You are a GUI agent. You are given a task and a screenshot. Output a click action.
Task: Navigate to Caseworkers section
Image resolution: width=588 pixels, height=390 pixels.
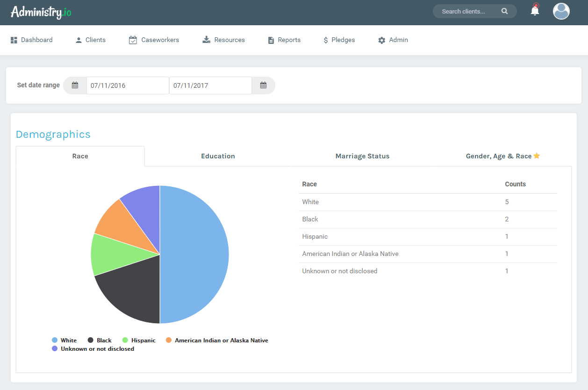coord(154,40)
